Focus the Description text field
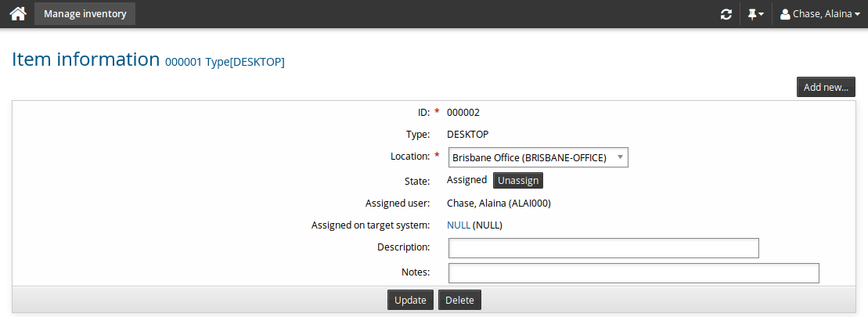The height and width of the screenshot is (317, 868). coord(603,248)
